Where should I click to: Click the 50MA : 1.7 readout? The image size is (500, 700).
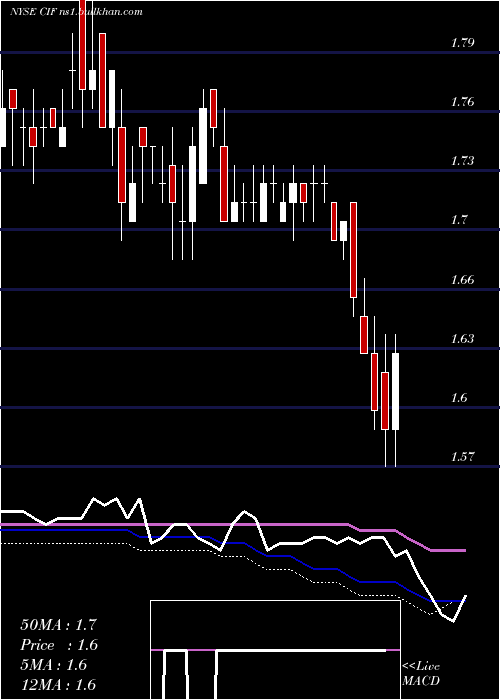[58, 625]
